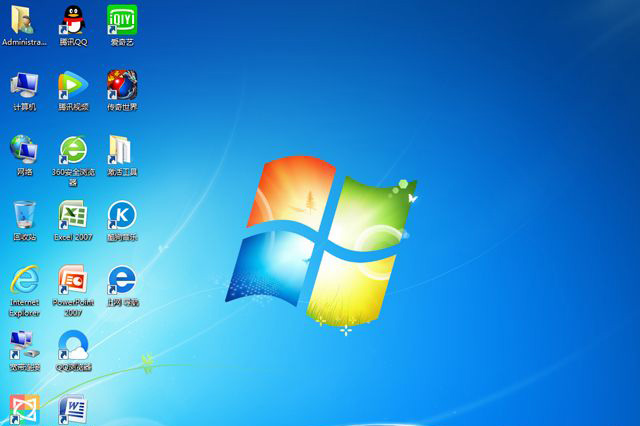The width and height of the screenshot is (640, 426).
Task: Open the activation tools folder shortcut
Action: (x=120, y=150)
